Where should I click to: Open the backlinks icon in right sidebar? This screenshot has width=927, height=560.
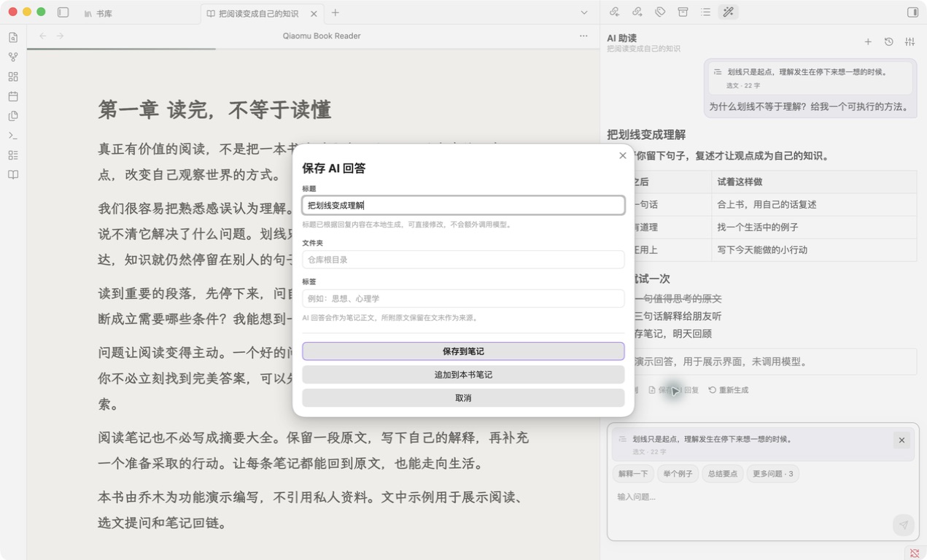pos(614,12)
